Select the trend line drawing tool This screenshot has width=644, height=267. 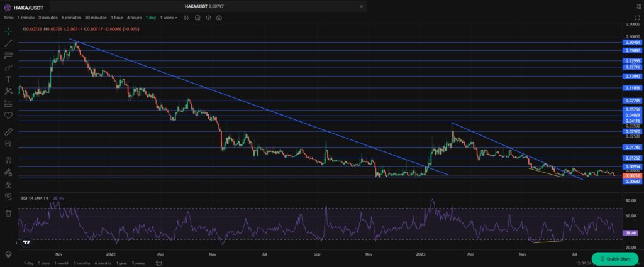tap(8, 43)
